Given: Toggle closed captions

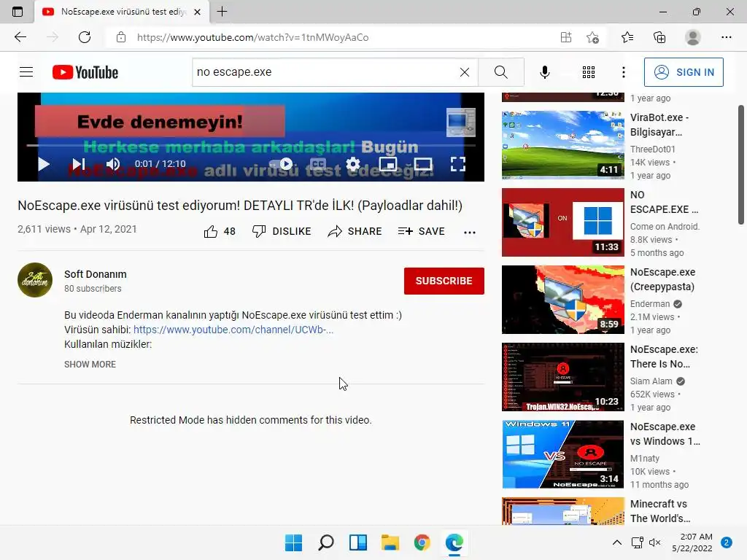Looking at the screenshot, I should click(318, 164).
